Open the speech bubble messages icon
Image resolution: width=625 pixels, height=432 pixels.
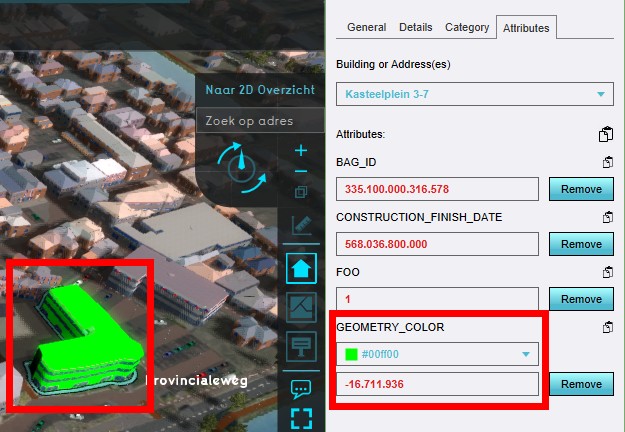[301, 388]
